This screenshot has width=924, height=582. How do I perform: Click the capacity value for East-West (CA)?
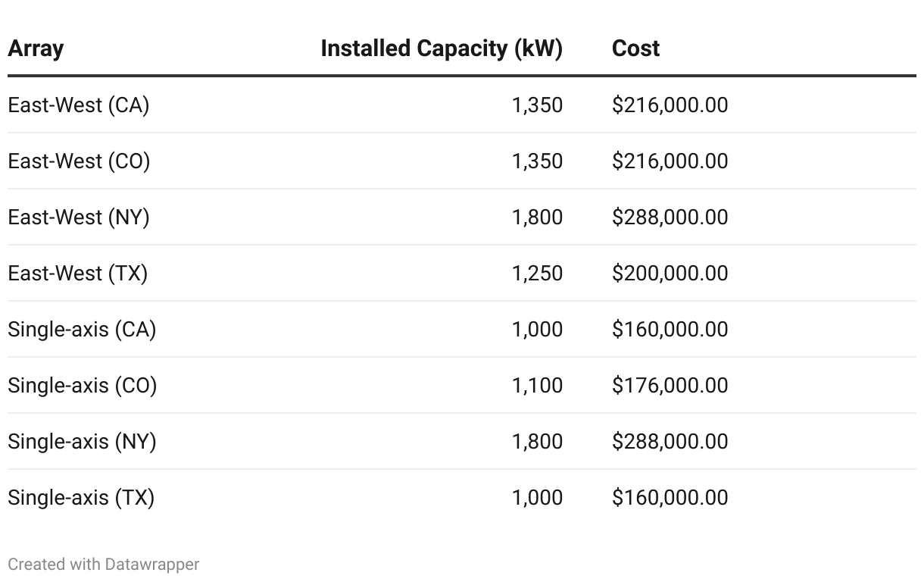(537, 105)
